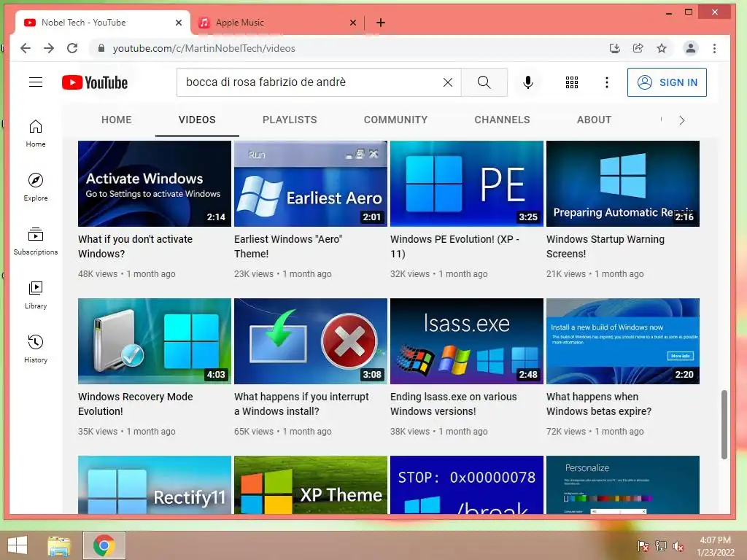Click Action Center flag in system tray

point(643,546)
